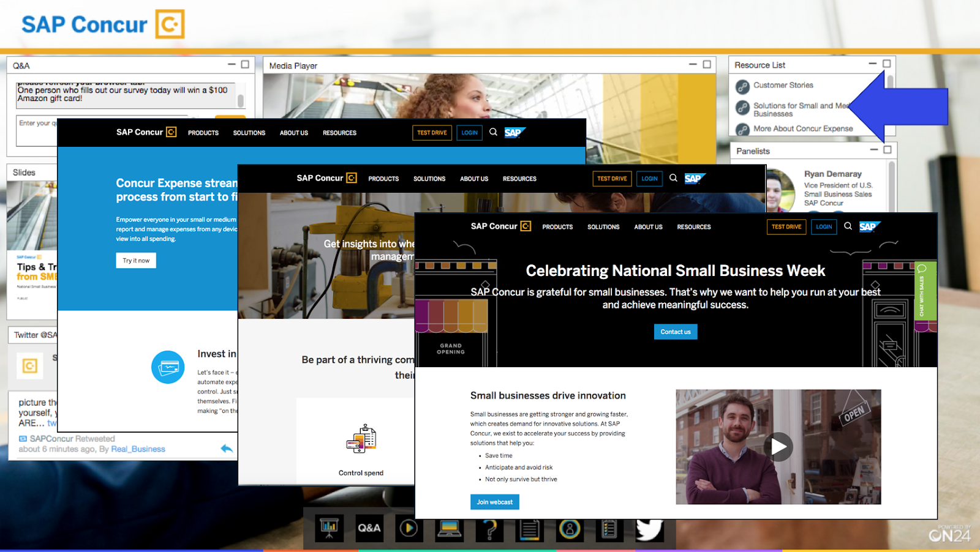The width and height of the screenshot is (980, 552).
Task: Open the Slides icon in bottom dock
Action: [329, 529]
